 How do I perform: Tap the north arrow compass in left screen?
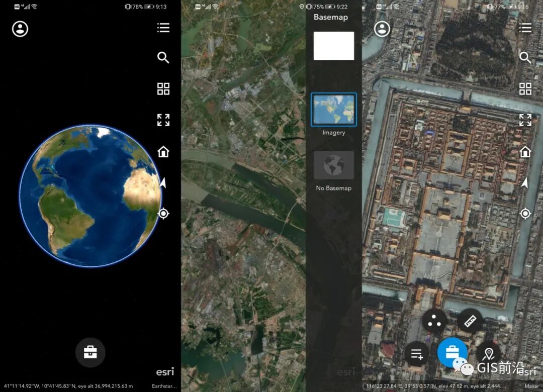163,182
